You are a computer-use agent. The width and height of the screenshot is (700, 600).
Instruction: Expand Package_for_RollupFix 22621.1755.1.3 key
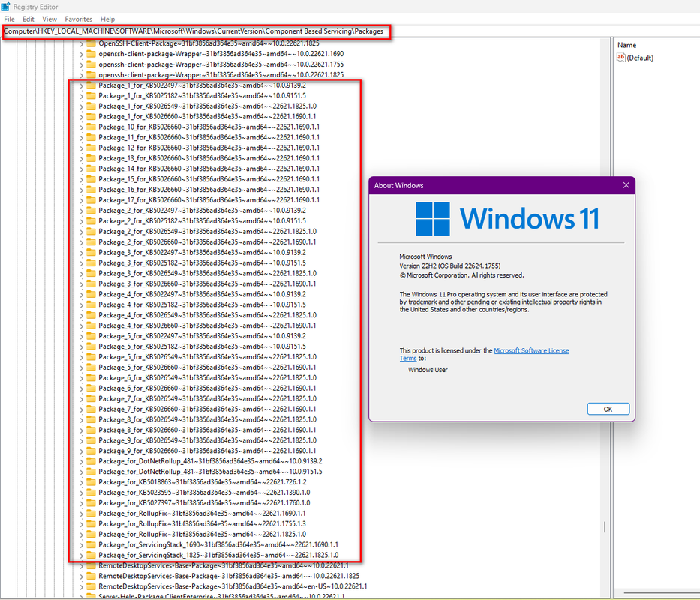coord(81,524)
